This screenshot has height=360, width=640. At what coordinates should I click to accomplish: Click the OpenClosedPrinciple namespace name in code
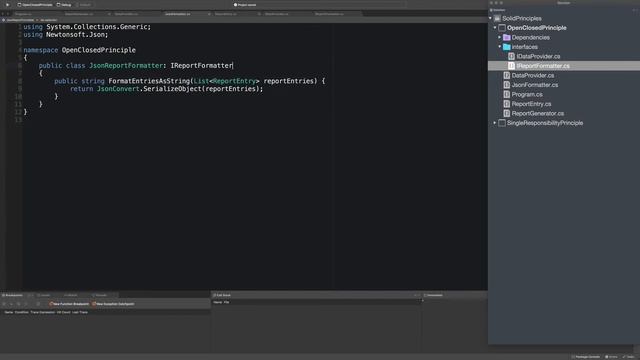pos(98,50)
